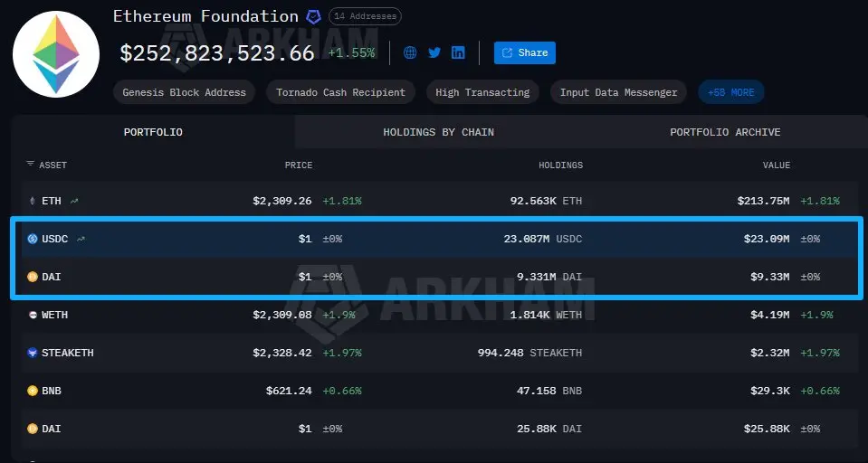Click the $2.32M STEAKETH value
Image resolution: width=868 pixels, height=463 pixels.
click(x=770, y=353)
